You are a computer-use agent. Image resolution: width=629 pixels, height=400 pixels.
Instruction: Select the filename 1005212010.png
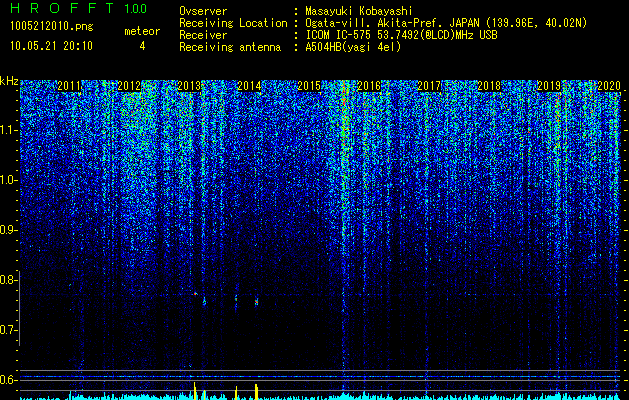[x=52, y=26]
